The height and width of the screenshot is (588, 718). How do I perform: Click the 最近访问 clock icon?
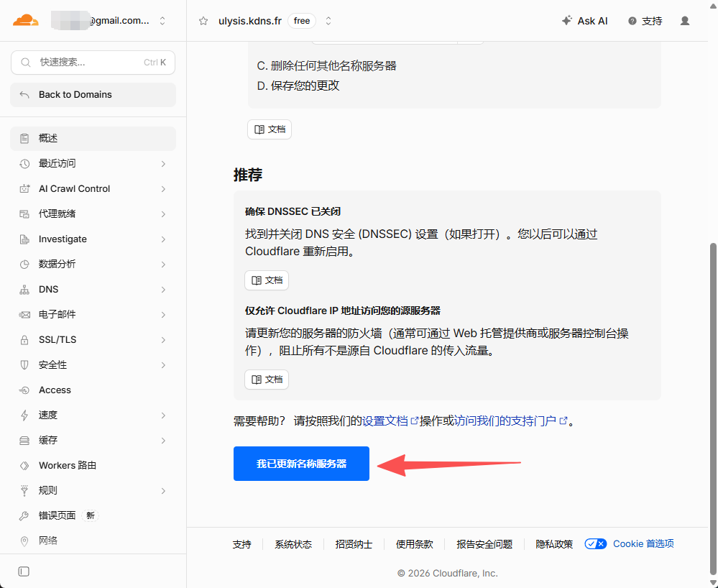point(24,163)
